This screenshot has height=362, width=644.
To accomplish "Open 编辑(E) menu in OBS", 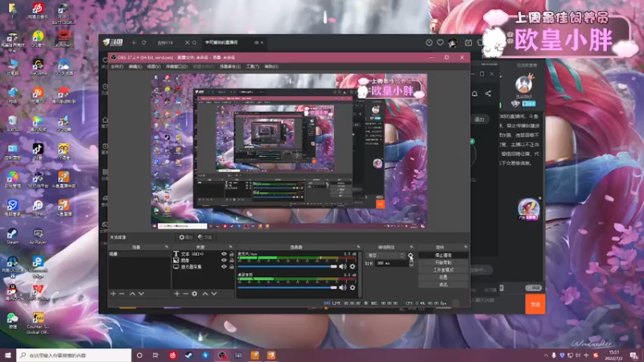I will point(135,67).
